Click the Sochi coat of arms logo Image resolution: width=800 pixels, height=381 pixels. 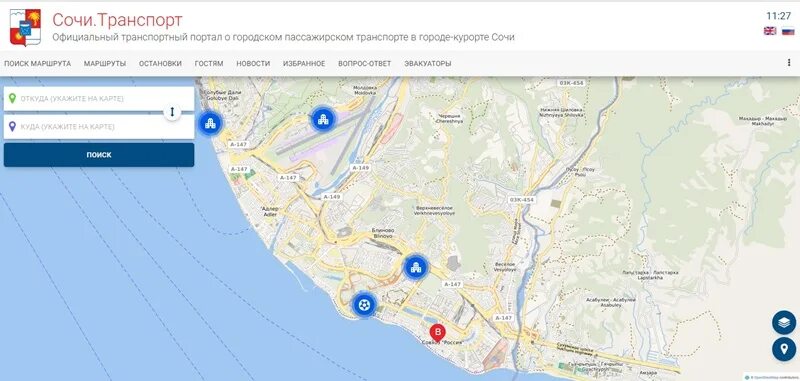click(x=25, y=27)
